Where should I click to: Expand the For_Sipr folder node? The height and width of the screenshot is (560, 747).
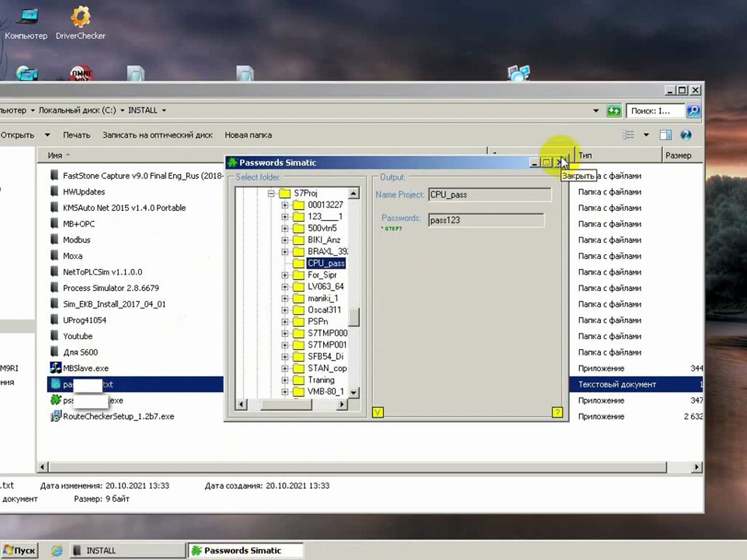[x=285, y=275]
